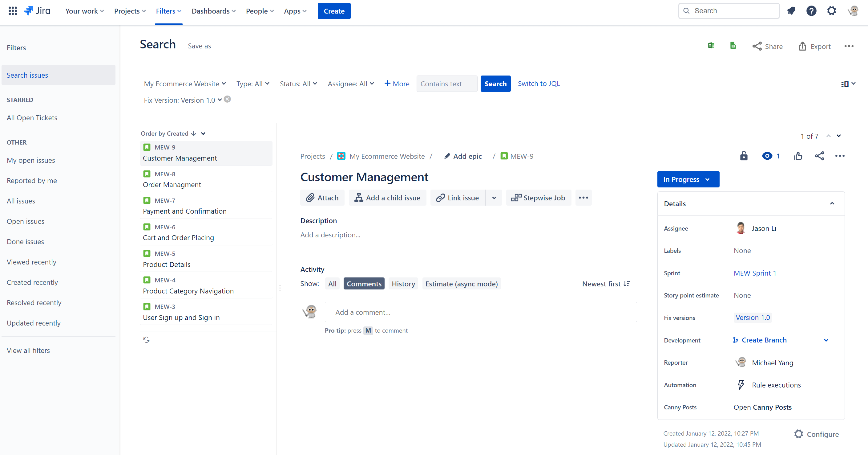Open the Version 1.0 fix version link
This screenshot has width=868, height=455.
(753, 318)
